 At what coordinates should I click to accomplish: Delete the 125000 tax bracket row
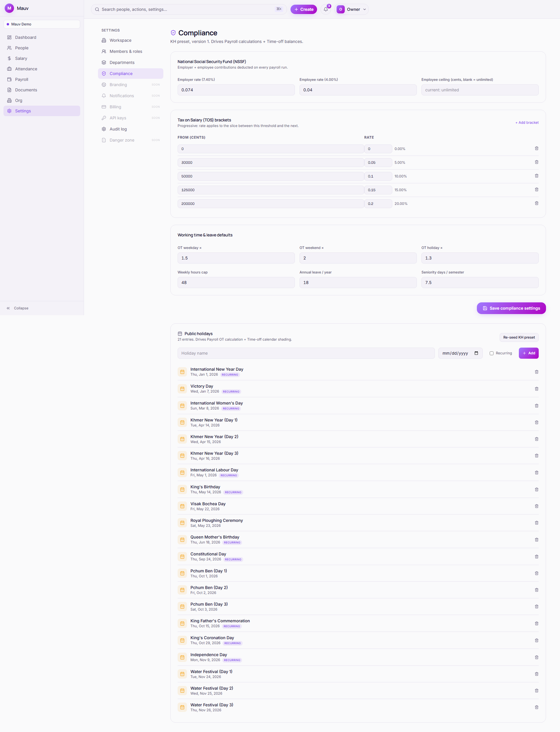point(537,189)
